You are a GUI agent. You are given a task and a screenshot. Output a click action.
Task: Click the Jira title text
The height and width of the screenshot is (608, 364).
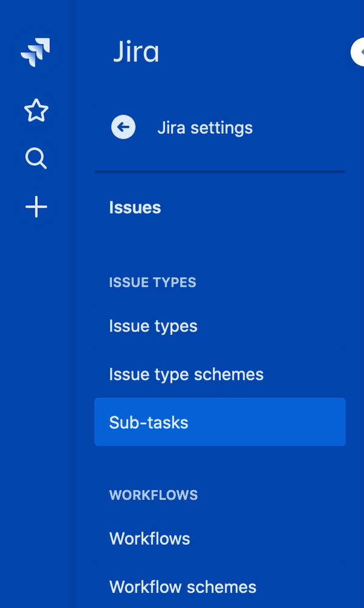(x=136, y=52)
